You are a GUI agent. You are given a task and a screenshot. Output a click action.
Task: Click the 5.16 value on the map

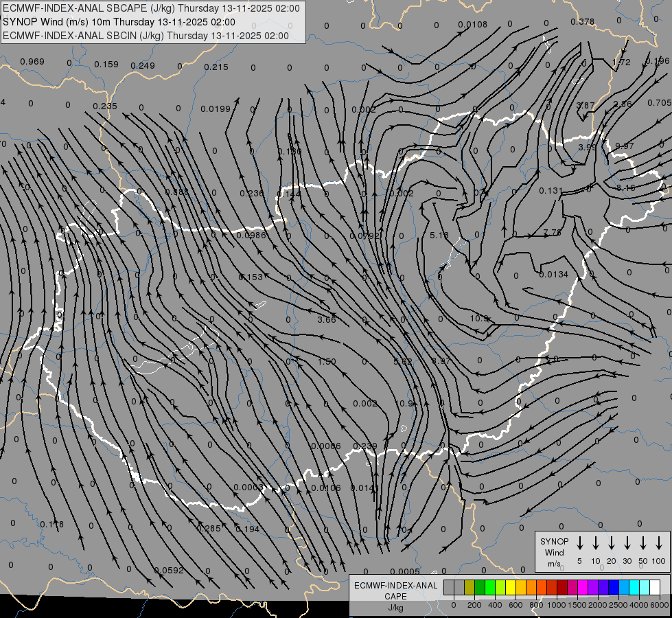(439, 235)
